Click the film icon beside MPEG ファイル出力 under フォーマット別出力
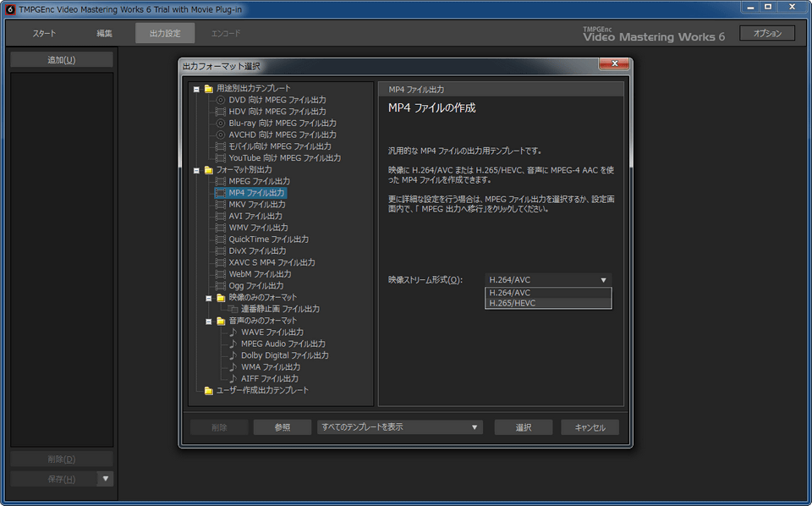The image size is (812, 506). pyautogui.click(x=220, y=181)
